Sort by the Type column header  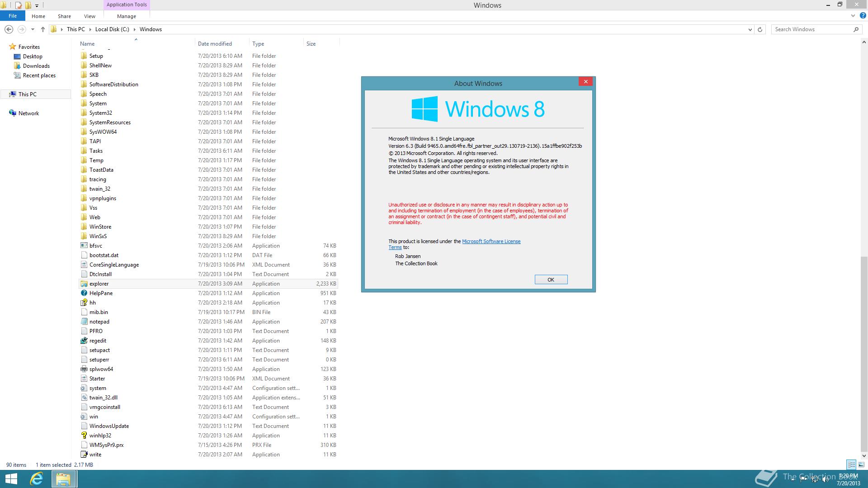tap(258, 44)
